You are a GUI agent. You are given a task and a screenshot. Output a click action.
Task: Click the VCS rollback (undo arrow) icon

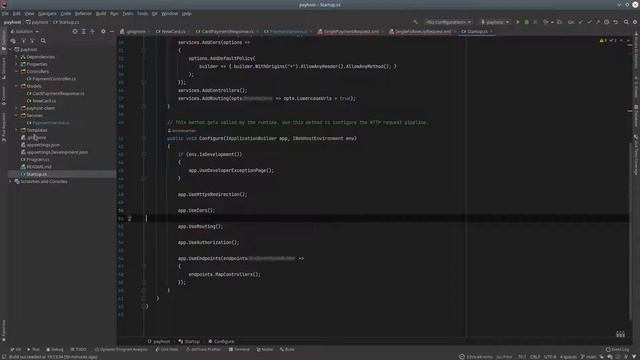(x=616, y=22)
